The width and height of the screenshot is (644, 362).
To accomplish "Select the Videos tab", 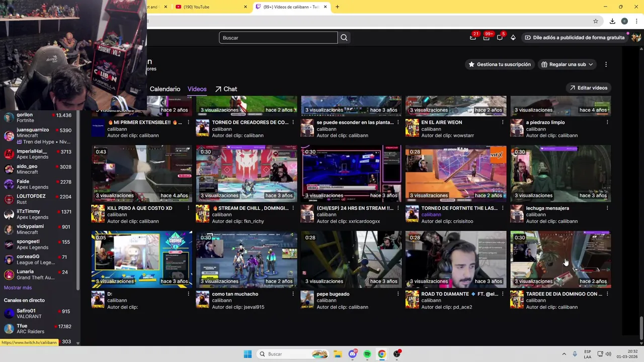I will pos(197,89).
